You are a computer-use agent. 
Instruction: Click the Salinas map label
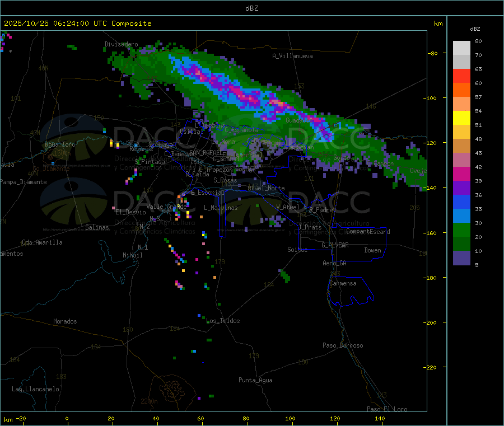tap(97, 227)
